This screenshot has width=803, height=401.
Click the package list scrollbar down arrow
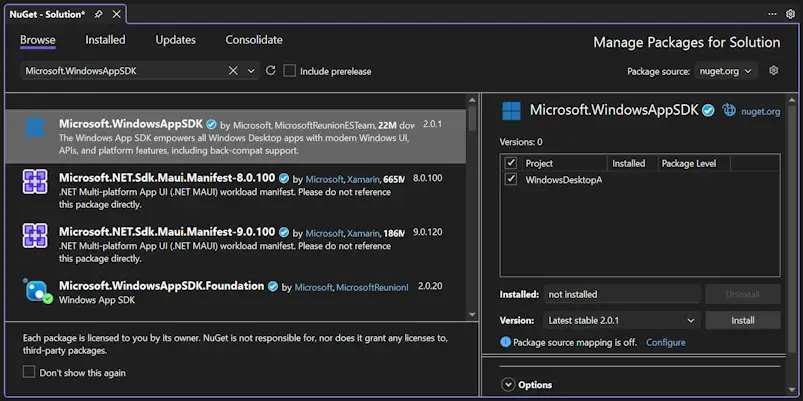click(472, 314)
